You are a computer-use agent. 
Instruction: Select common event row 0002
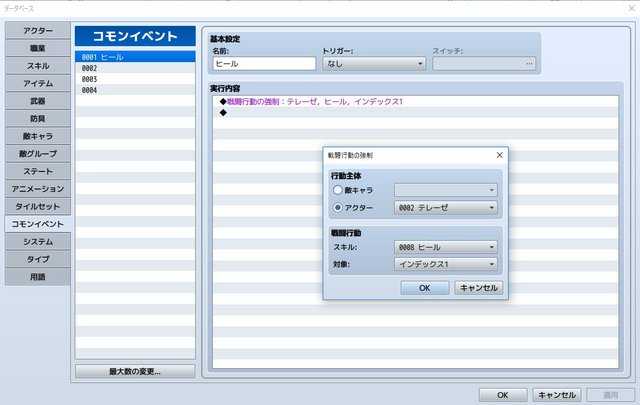tap(135, 68)
